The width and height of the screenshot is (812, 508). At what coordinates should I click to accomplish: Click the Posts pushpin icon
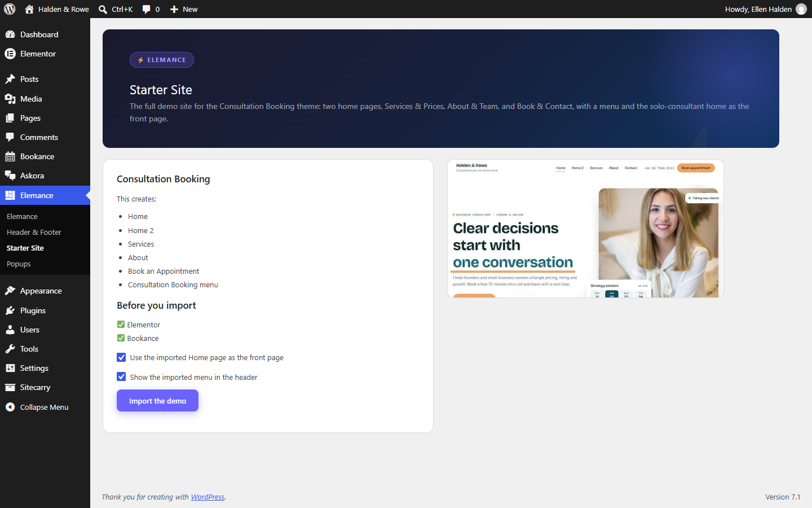tap(10, 79)
